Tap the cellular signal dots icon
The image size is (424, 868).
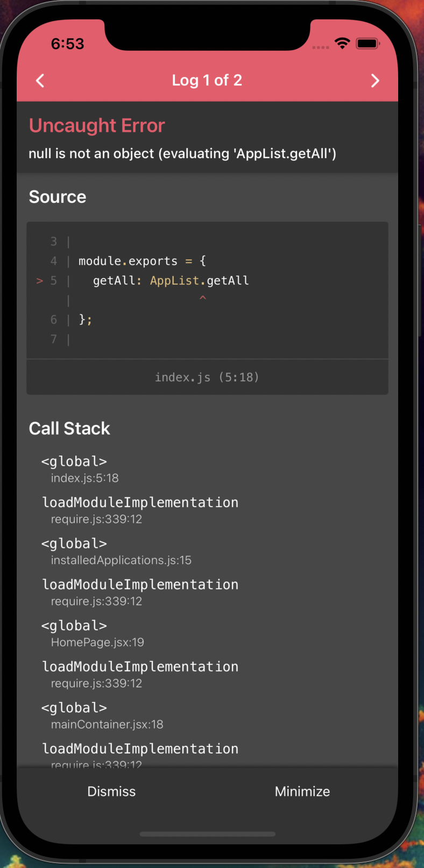[321, 47]
